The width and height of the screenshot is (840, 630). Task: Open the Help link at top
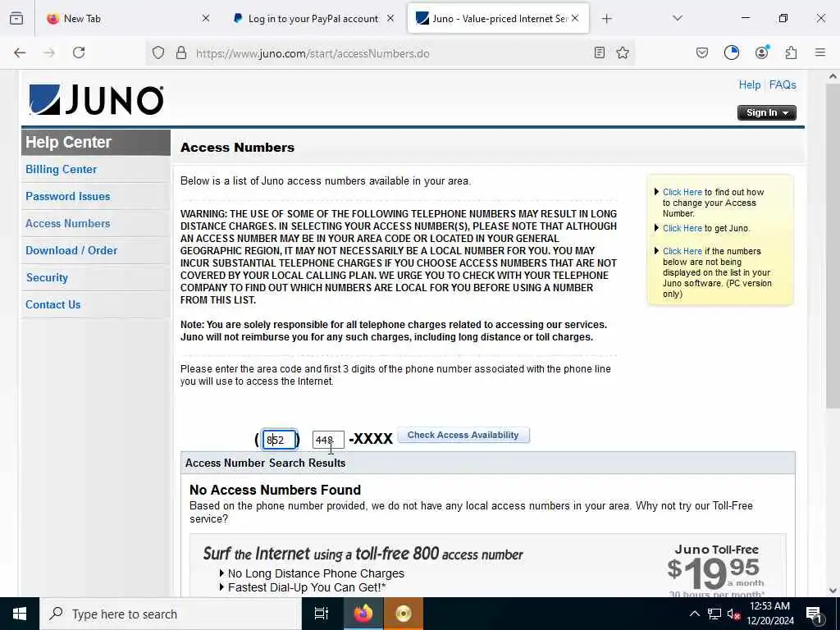[750, 84]
